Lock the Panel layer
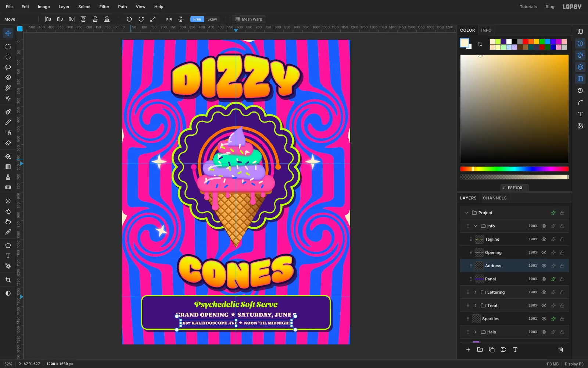 coord(562,279)
